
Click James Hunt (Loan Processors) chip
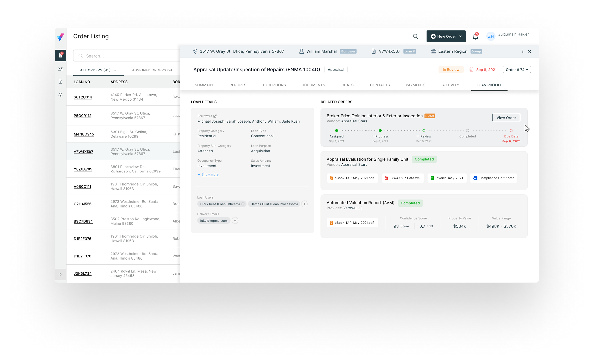[274, 204]
